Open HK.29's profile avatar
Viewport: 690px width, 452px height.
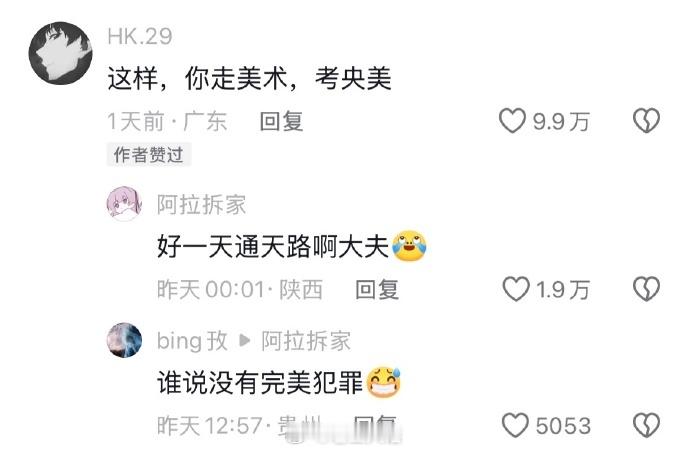(61, 53)
